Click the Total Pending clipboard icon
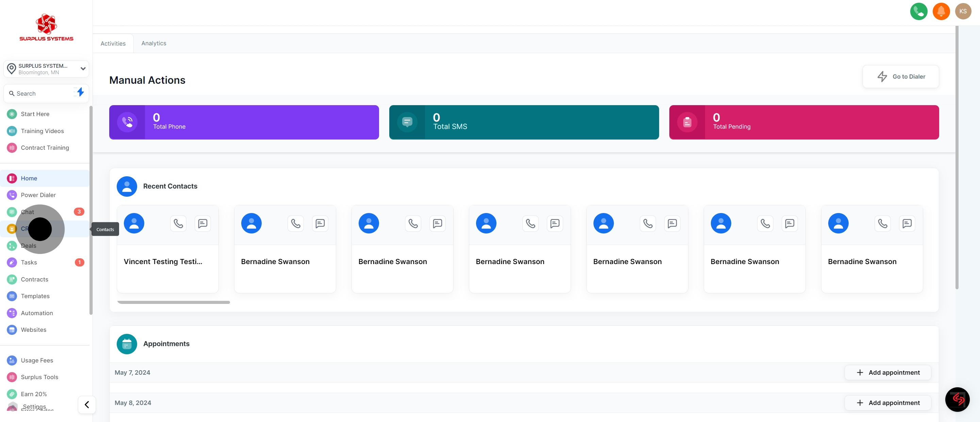 point(687,122)
